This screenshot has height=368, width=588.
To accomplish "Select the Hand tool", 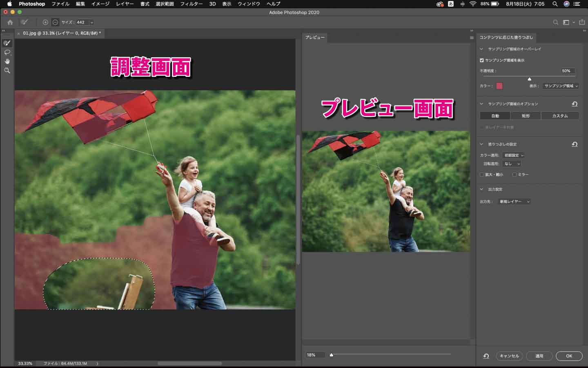I will click(x=7, y=61).
